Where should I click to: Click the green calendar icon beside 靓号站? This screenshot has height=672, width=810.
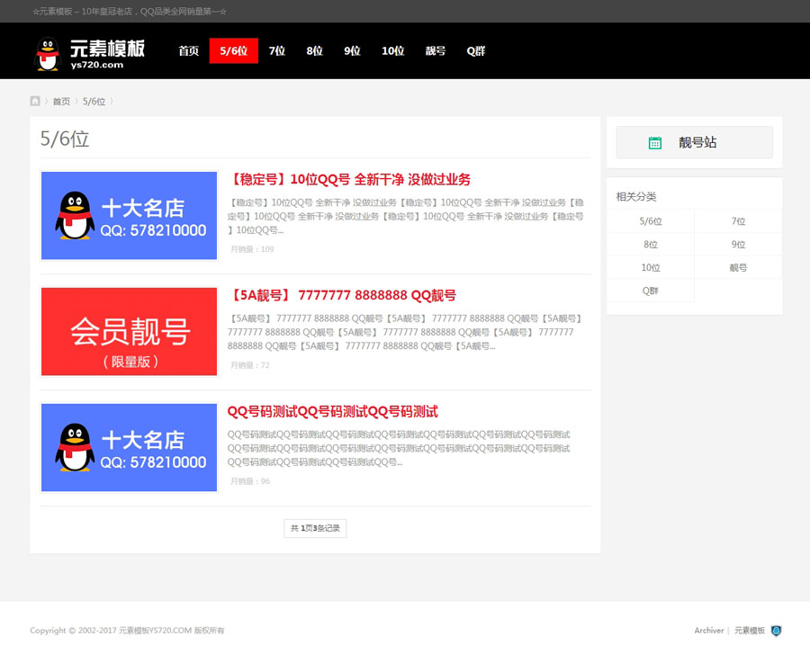tap(654, 142)
